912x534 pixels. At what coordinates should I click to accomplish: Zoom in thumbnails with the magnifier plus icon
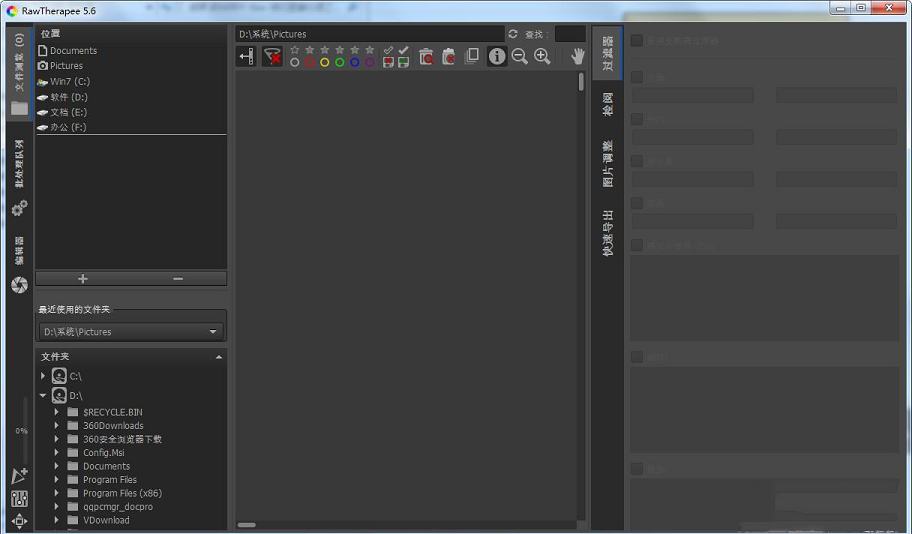542,57
